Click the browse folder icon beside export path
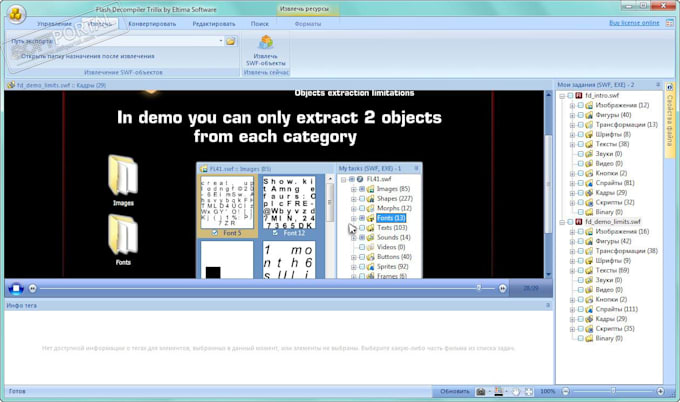 tap(230, 41)
